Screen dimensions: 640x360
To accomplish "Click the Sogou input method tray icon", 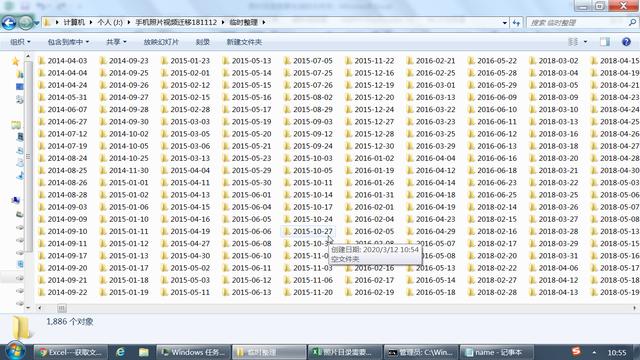I will point(576,351).
